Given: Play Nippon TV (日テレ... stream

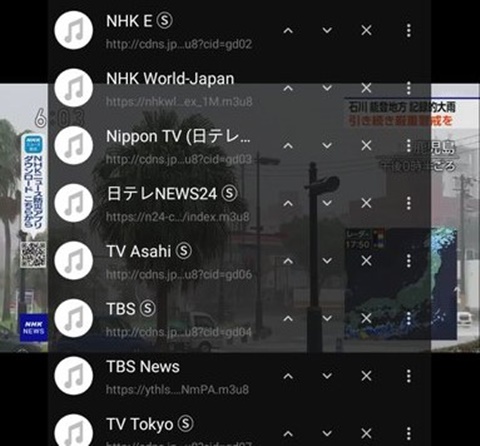Looking at the screenshot, I should [x=178, y=136].
